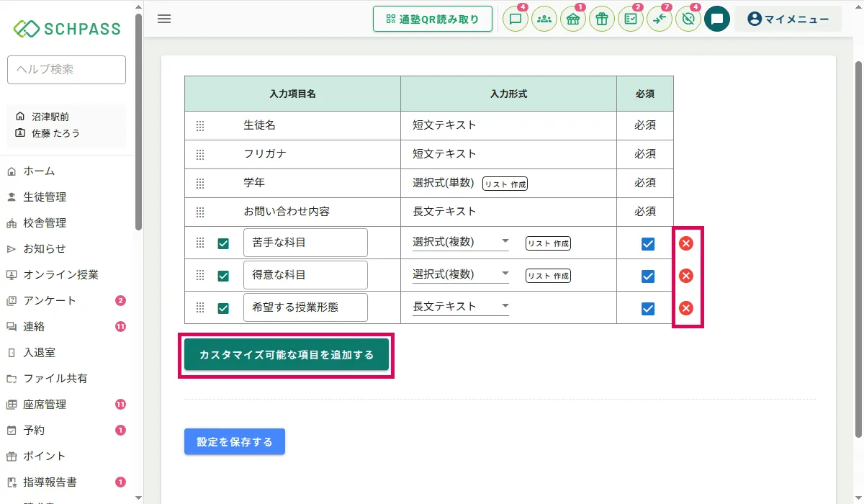Uncheck the enable checkbox beside 苦手な科目
The image size is (864, 504).
tap(223, 243)
